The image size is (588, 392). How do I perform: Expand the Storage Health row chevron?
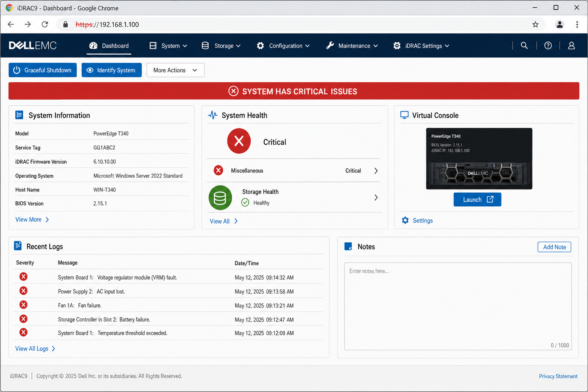pyautogui.click(x=376, y=198)
